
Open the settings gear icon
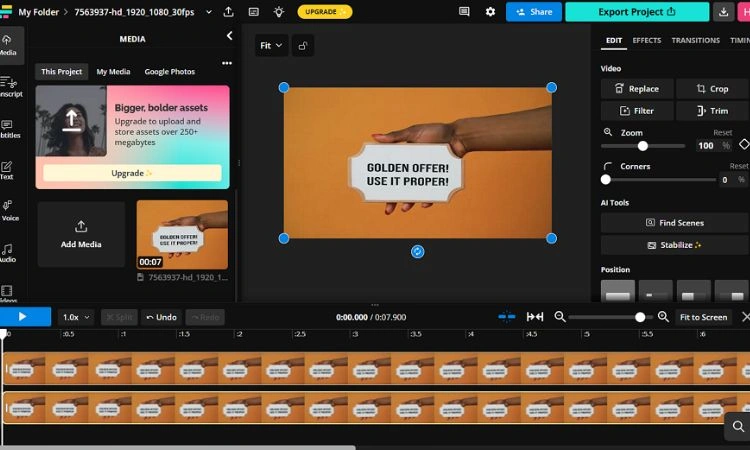490,11
